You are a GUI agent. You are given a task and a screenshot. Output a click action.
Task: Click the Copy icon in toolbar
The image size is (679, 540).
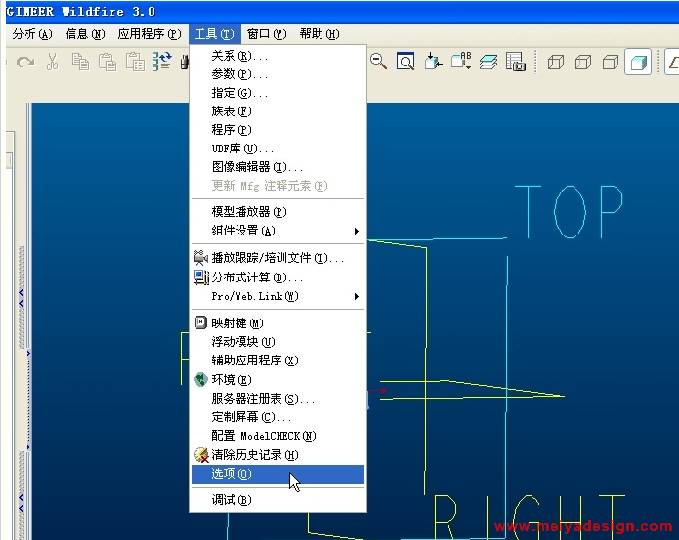pyautogui.click(x=80, y=61)
